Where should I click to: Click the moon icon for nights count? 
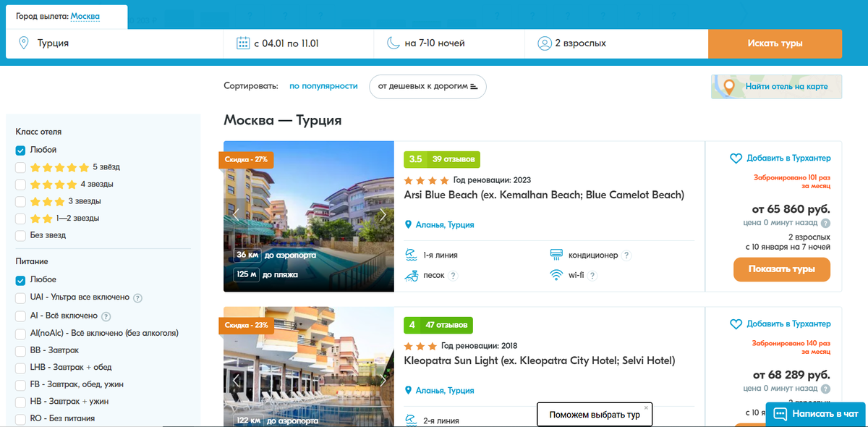393,43
